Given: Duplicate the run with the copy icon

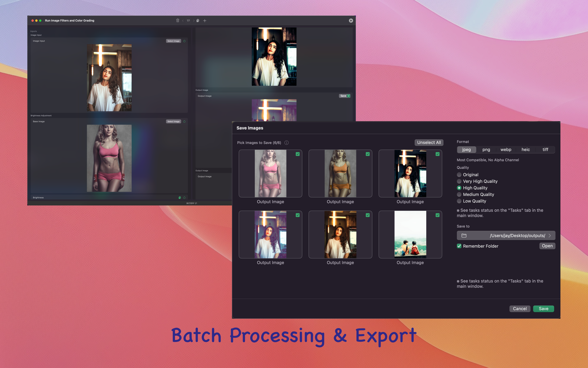Looking at the screenshot, I should tap(198, 21).
